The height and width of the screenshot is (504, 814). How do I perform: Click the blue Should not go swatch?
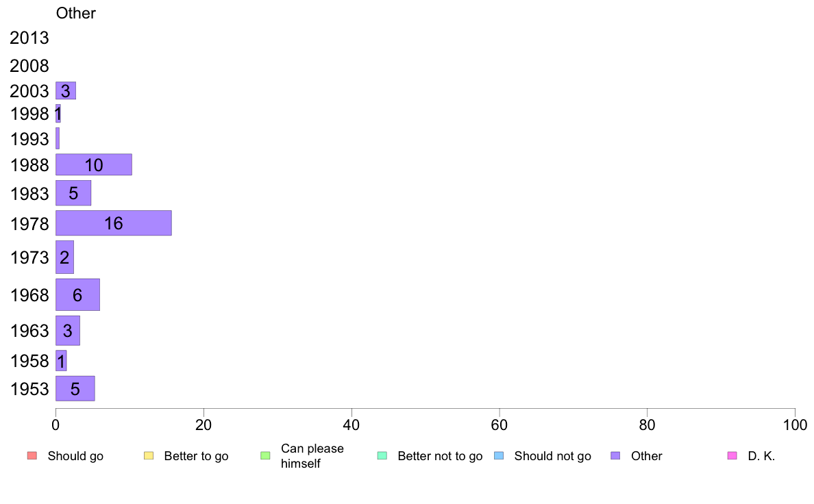point(499,456)
